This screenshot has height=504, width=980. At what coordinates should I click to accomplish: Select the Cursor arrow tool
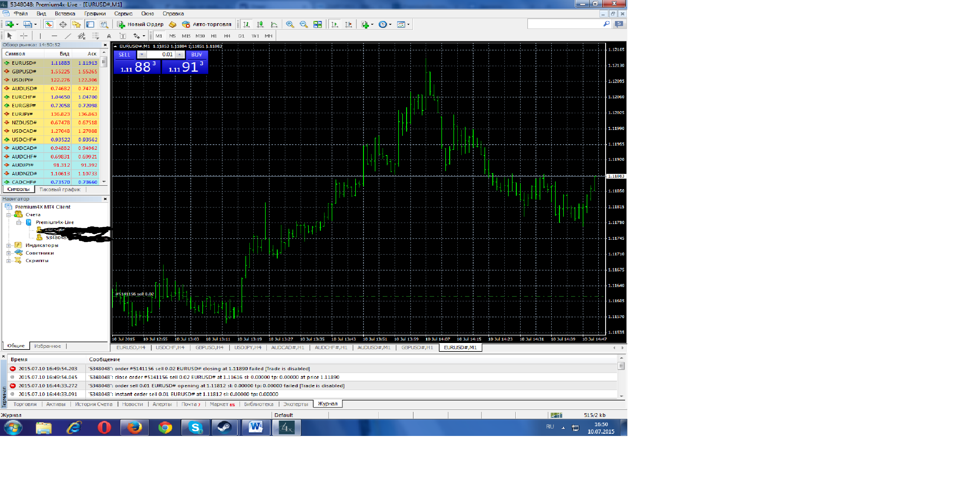tap(10, 36)
